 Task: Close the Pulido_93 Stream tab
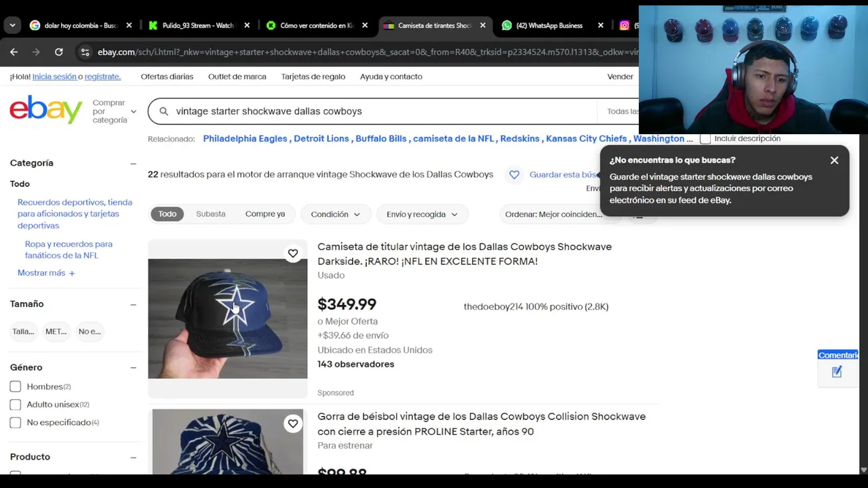pyautogui.click(x=247, y=25)
